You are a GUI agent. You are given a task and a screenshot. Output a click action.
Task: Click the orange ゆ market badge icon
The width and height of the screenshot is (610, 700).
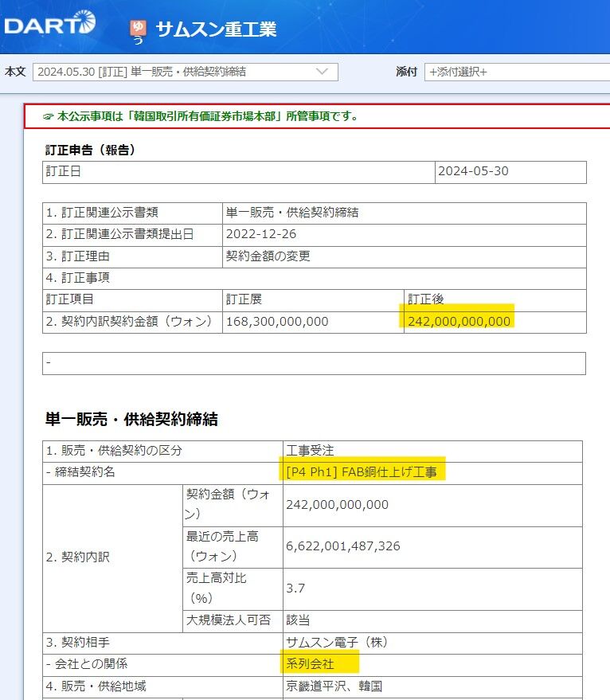(138, 27)
